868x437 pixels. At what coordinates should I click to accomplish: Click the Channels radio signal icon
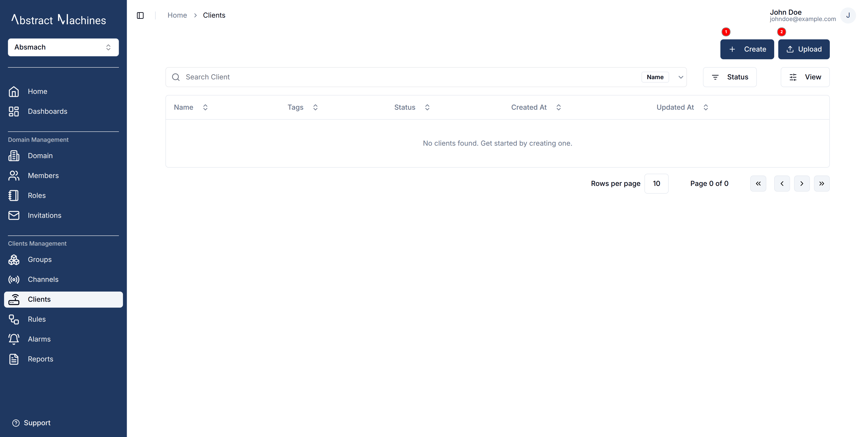tap(14, 279)
